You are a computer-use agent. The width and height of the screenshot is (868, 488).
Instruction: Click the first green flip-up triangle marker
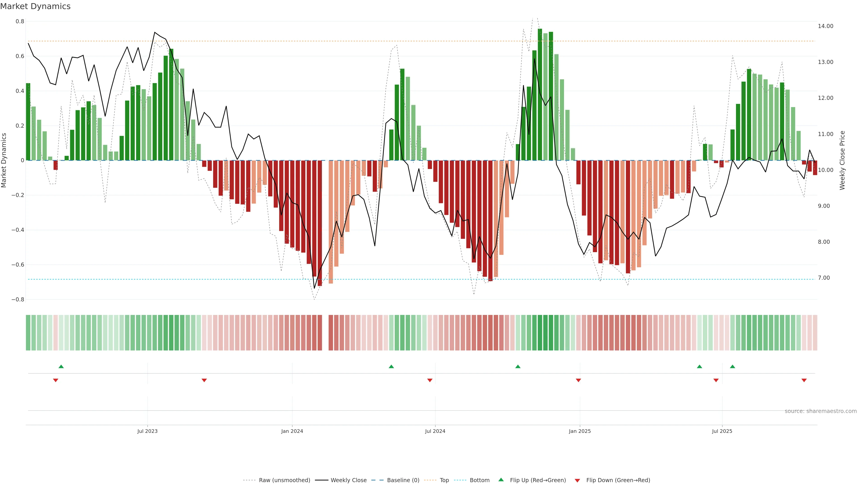[61, 366]
